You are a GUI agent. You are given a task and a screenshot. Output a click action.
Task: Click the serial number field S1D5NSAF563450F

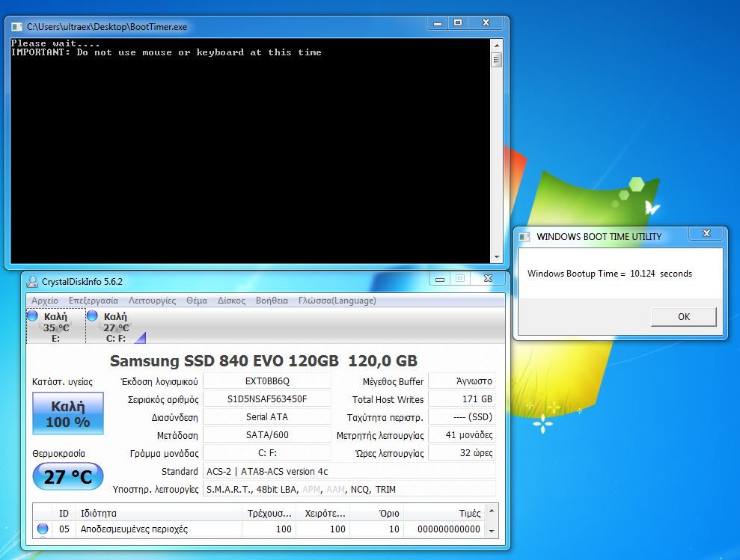tap(267, 399)
